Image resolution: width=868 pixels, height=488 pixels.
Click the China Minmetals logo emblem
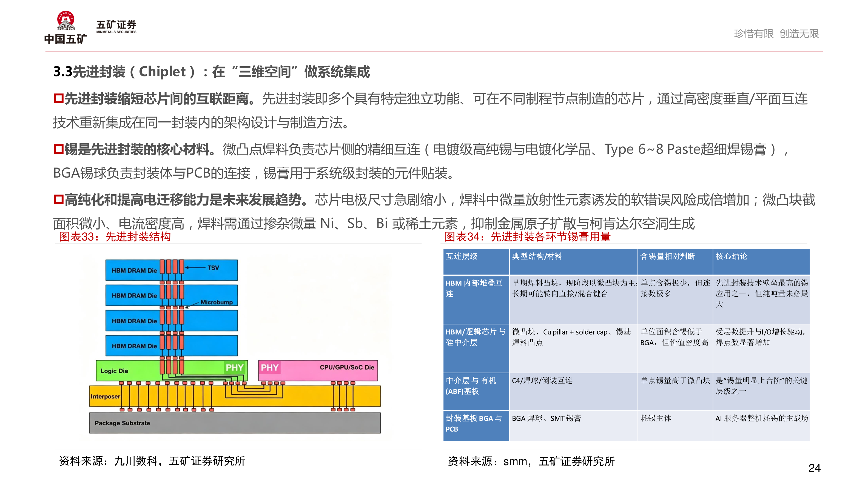point(66,21)
